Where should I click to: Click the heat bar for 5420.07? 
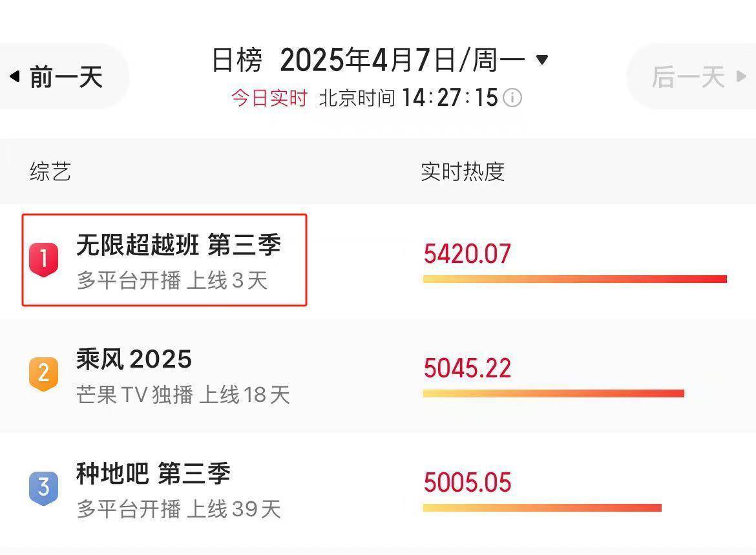574,279
